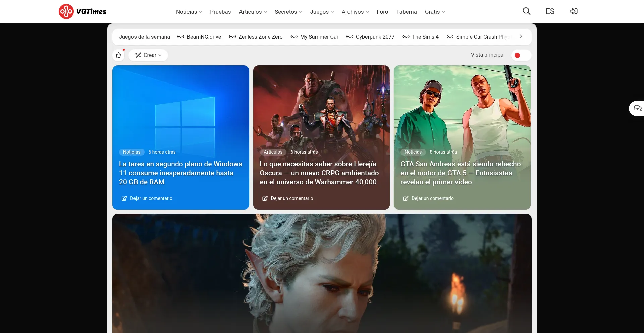Screen dimensions: 644x333
Task: Select Taberna in the navigation bar
Action: [406, 12]
